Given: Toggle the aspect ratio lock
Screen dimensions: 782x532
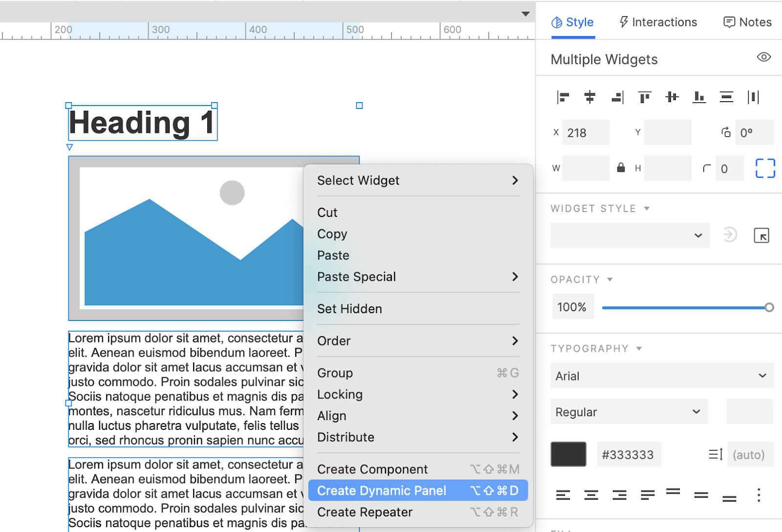Looking at the screenshot, I should pos(621,168).
